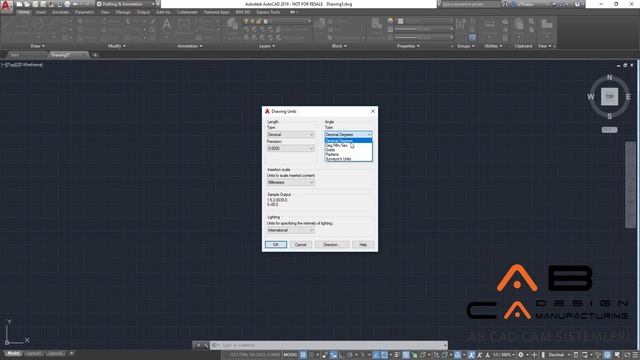Click the N compass point on the ViewCube
Viewport: 640px width, 360px height.
609,78
